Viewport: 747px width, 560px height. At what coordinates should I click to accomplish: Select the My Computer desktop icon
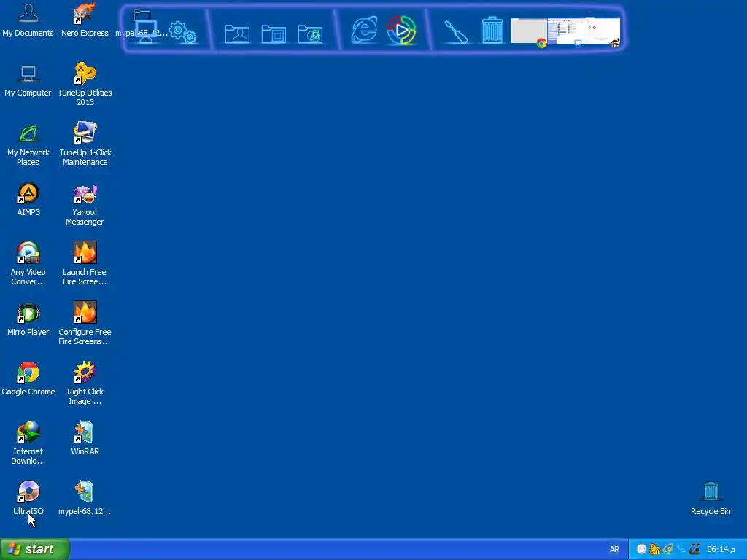point(28,80)
